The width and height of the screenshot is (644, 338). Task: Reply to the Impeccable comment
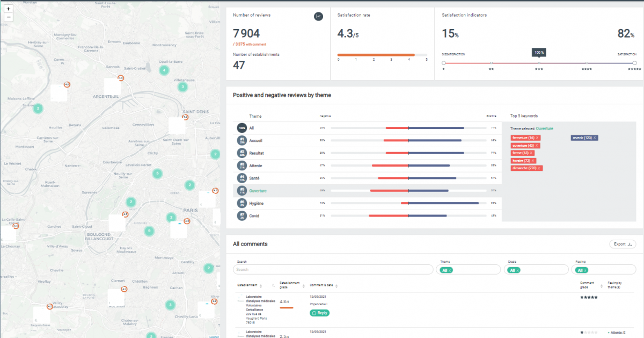coord(319,313)
